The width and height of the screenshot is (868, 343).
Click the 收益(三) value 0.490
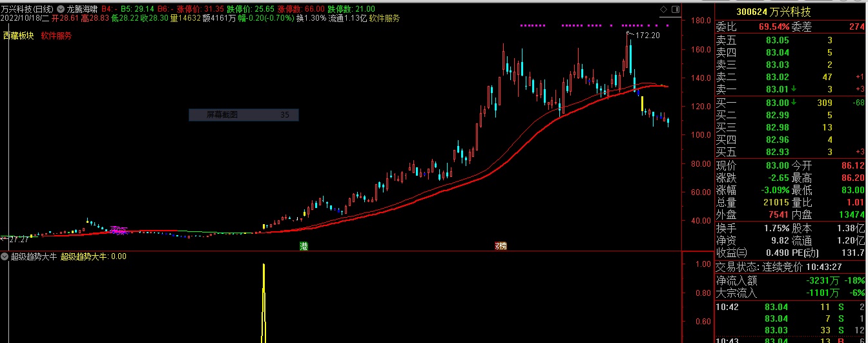click(x=777, y=253)
